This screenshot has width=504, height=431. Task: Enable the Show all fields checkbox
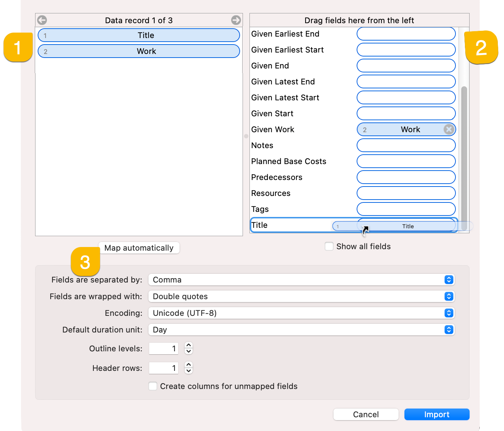(x=329, y=246)
